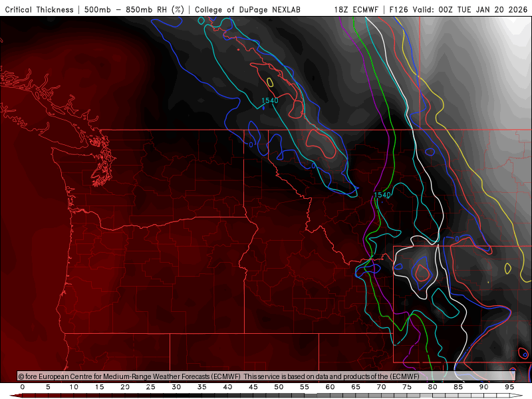Select color scale value 75
Viewport: 532px width, 399px height.
407,387
